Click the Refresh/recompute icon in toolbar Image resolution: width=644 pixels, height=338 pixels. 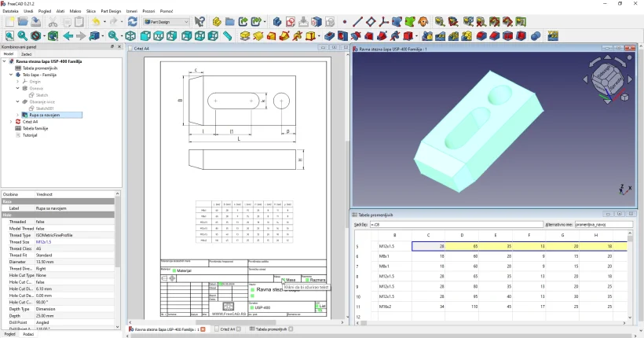133,22
